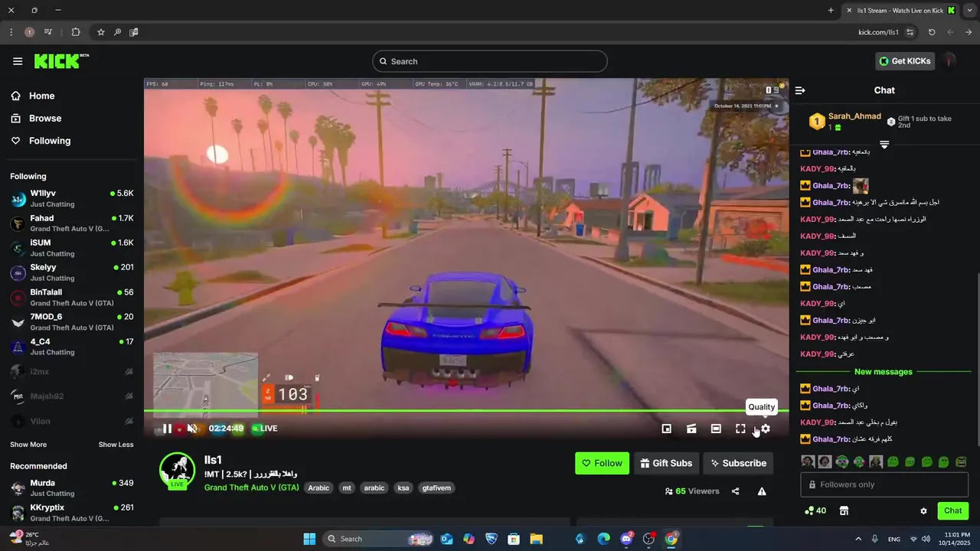Open W1llyv channel from Following list

[x=72, y=198]
